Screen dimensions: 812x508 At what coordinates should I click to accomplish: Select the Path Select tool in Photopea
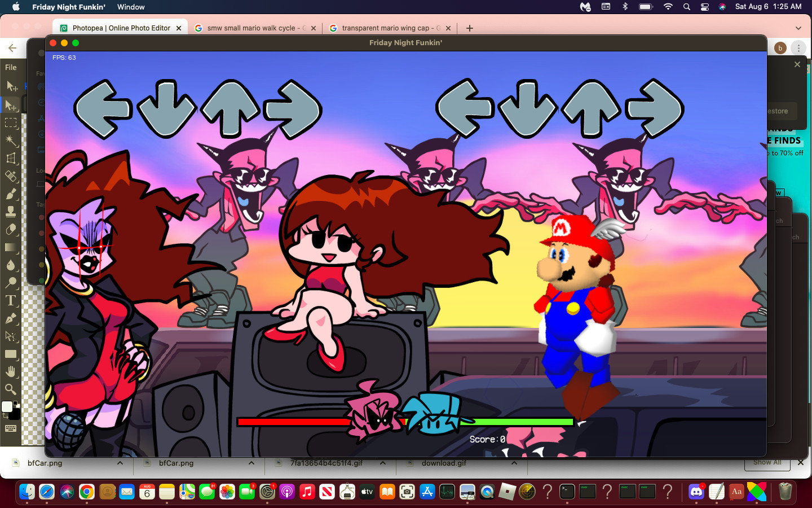[11, 336]
